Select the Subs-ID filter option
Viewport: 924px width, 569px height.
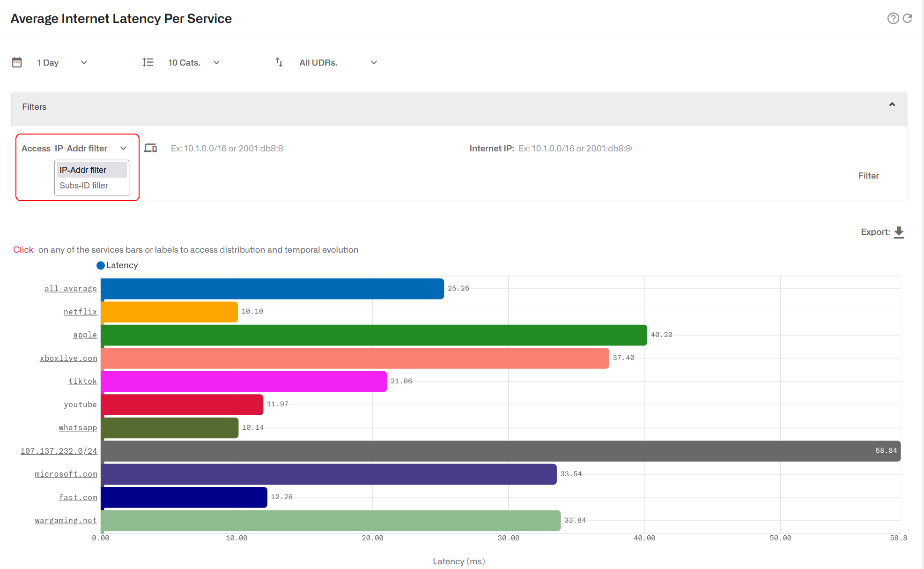(x=92, y=186)
